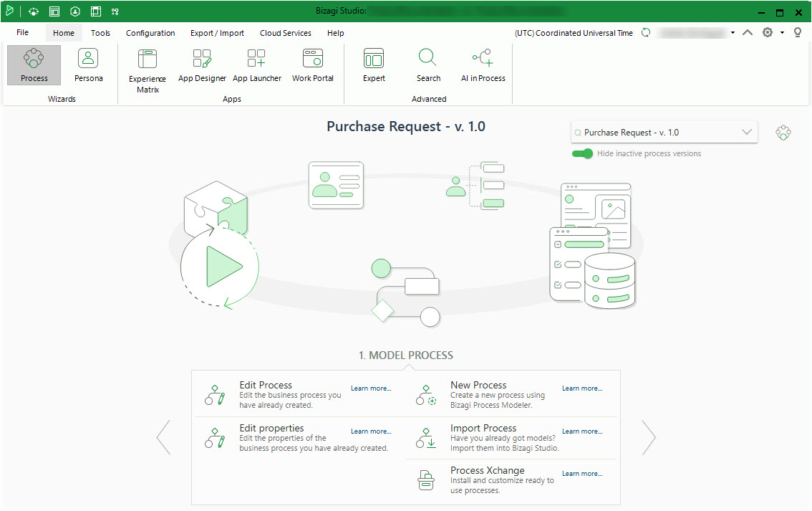Open the user account dropdown arrow
The image size is (812, 511).
pyautogui.click(x=733, y=33)
